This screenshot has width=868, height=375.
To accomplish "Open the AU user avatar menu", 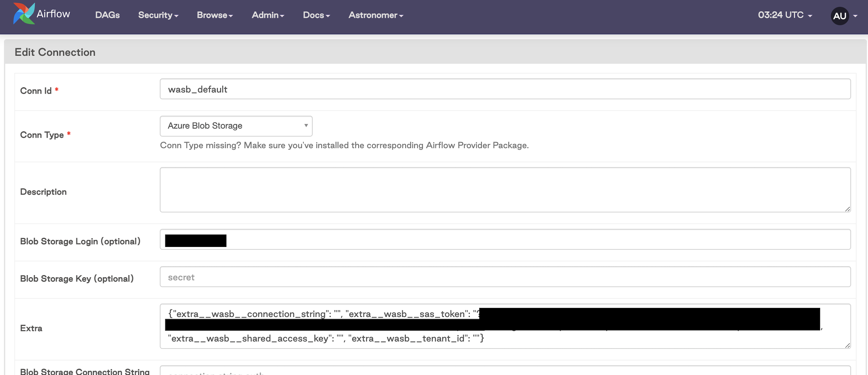I will point(844,16).
